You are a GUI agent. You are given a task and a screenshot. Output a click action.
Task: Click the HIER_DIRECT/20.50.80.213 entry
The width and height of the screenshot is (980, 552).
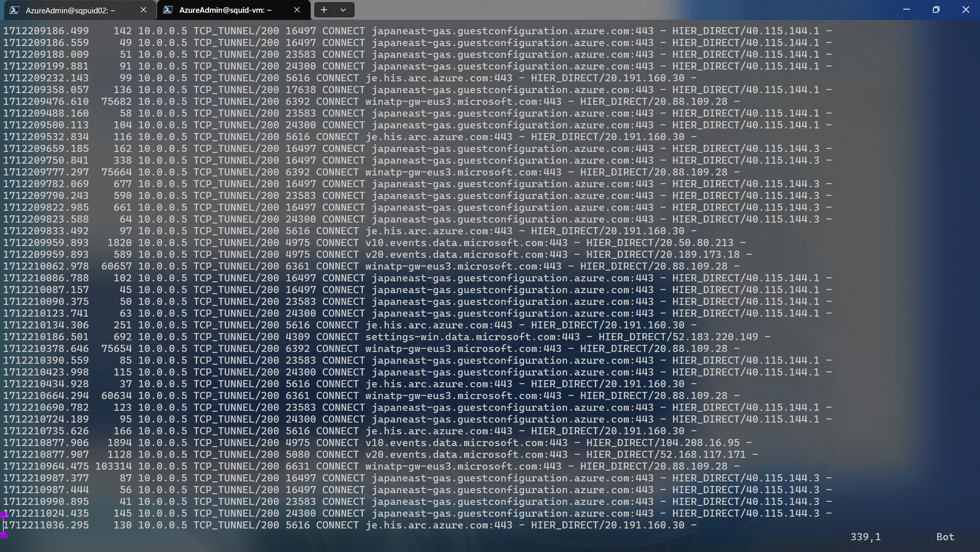click(x=660, y=242)
